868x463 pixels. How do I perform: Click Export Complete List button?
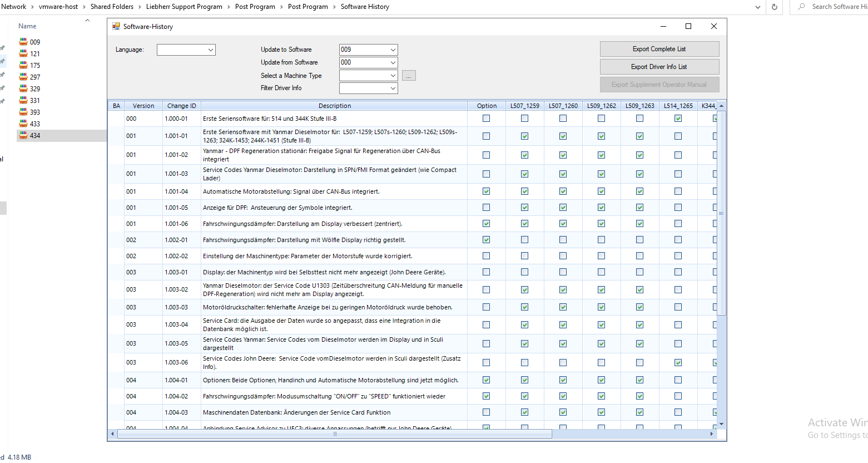pos(659,49)
